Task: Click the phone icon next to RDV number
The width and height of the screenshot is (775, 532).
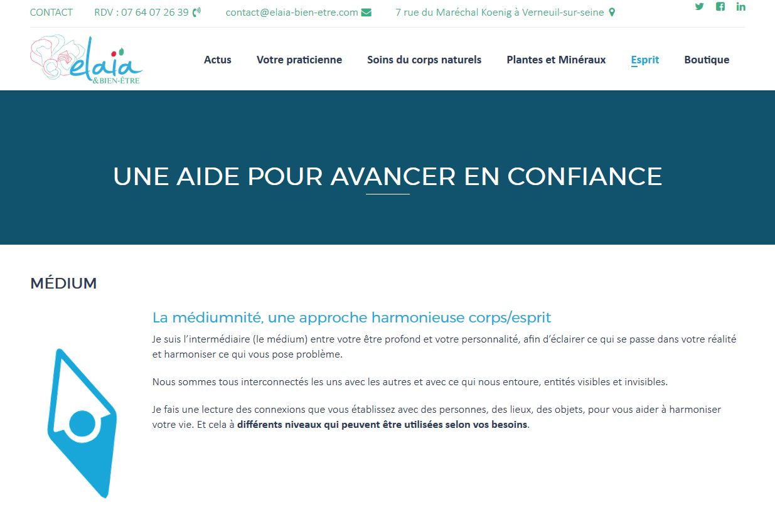Action: (x=196, y=12)
